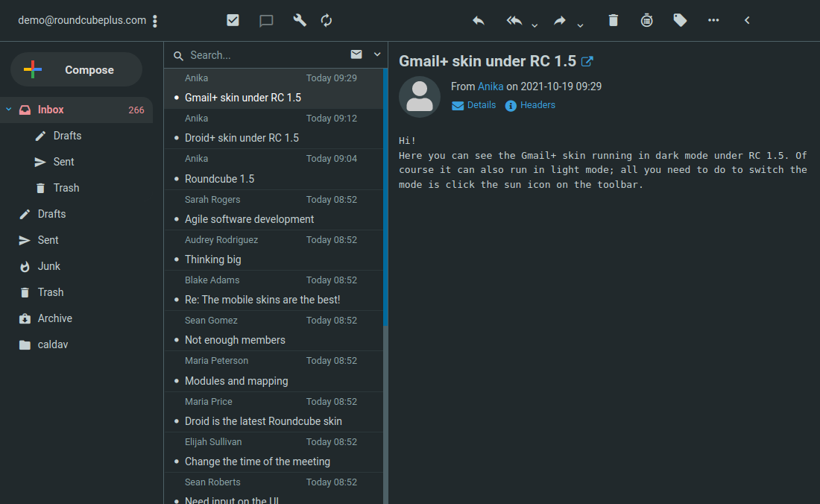
Task: Click the message list scrollbar
Action: click(x=385, y=198)
